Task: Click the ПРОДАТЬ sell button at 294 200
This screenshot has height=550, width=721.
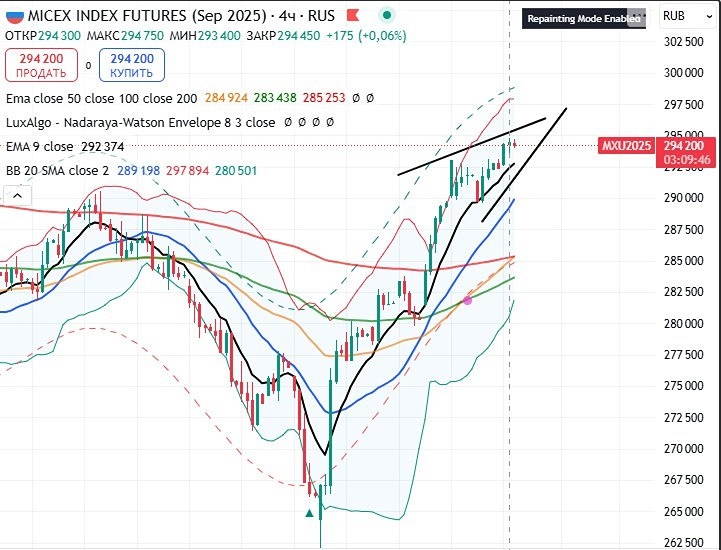Action: click(42, 66)
